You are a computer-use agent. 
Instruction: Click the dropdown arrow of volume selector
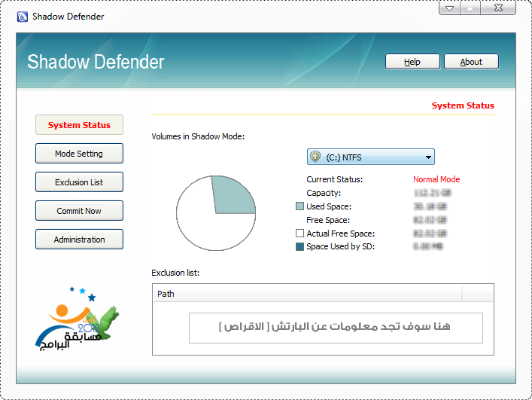(x=428, y=157)
